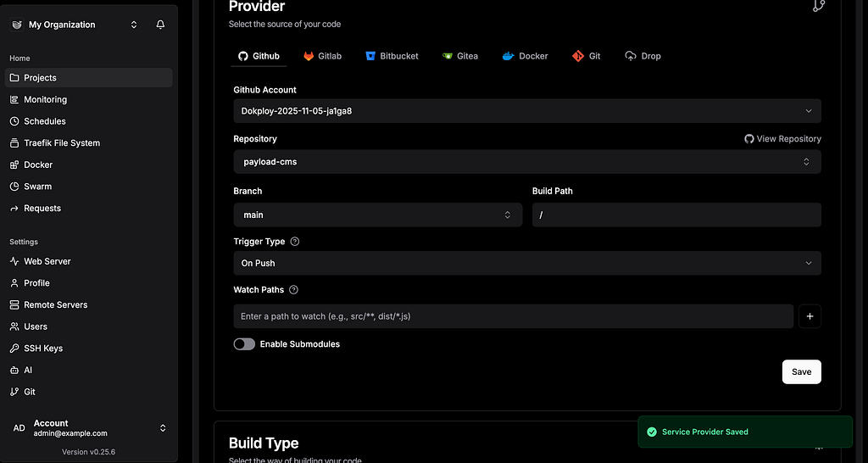Screen dimensions: 868x463
Task: Go to Users settings
Action: coord(88,326)
